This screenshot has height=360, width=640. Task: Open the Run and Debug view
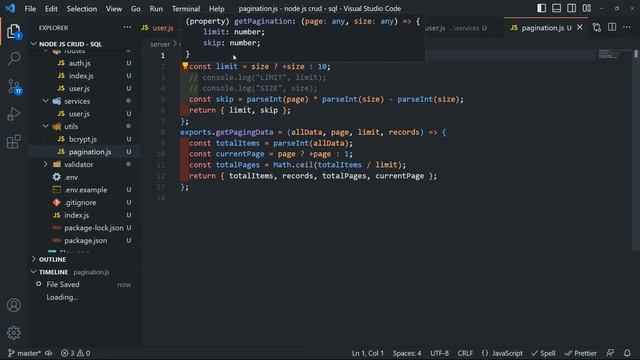point(13,114)
